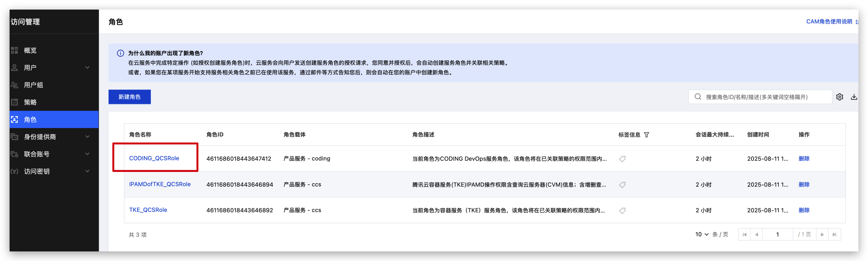Open the IPAMDofTKE_QCSRole role link

pos(160,184)
